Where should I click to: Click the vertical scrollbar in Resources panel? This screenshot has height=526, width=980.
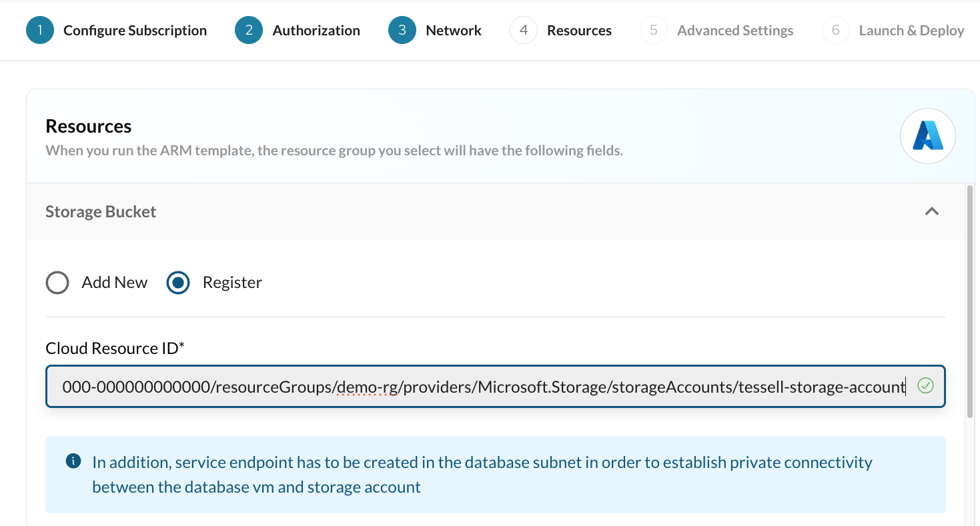(970, 300)
